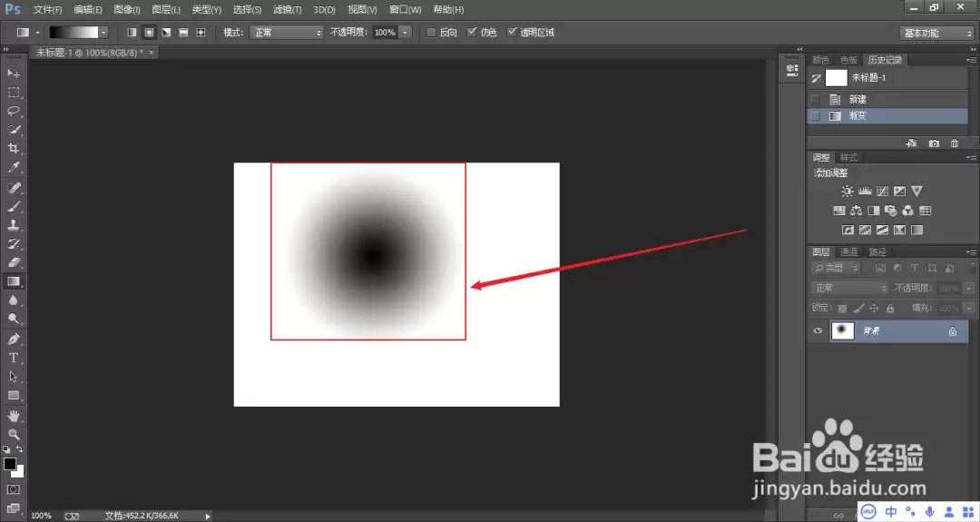Switch to the 通道 (Channels) tab
Viewport: 980px width, 522px height.
click(848, 252)
